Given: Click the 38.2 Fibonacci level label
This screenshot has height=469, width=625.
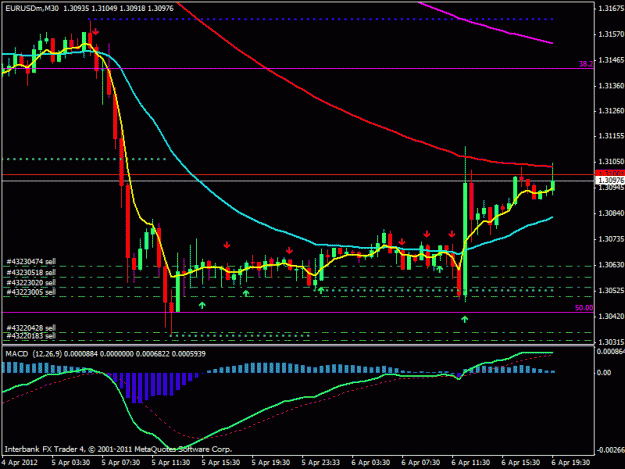Looking at the screenshot, I should [x=586, y=64].
